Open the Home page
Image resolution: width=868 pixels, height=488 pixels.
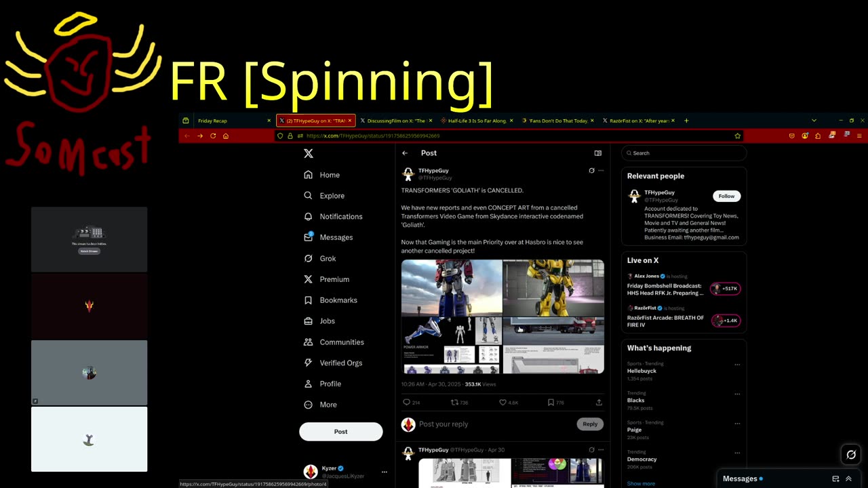coord(321,175)
